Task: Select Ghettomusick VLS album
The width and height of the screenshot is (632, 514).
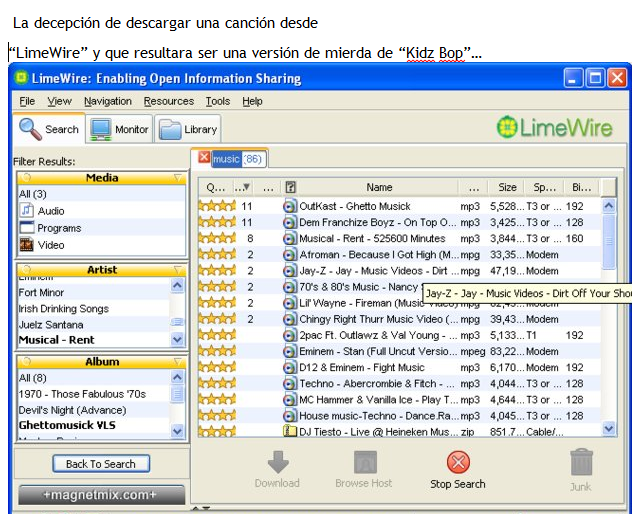Action: 67,425
